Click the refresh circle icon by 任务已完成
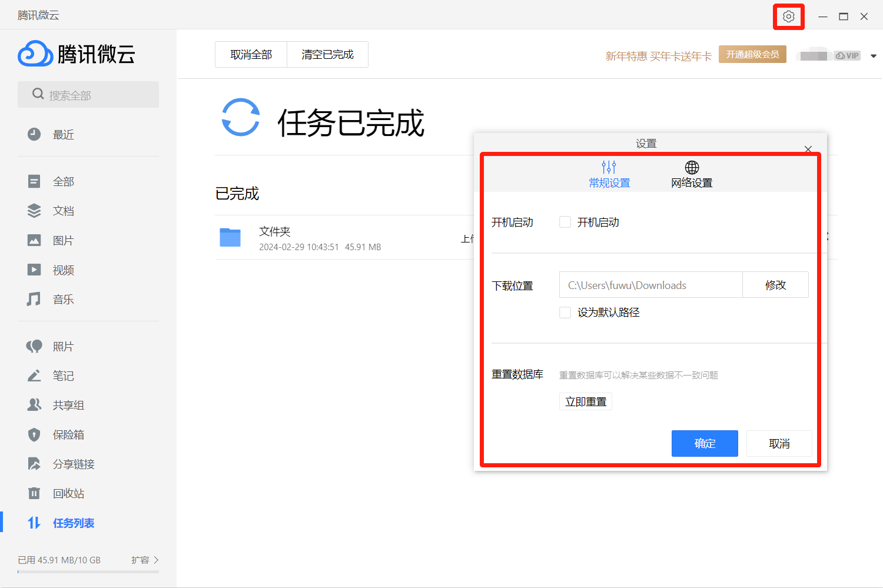 click(x=241, y=117)
